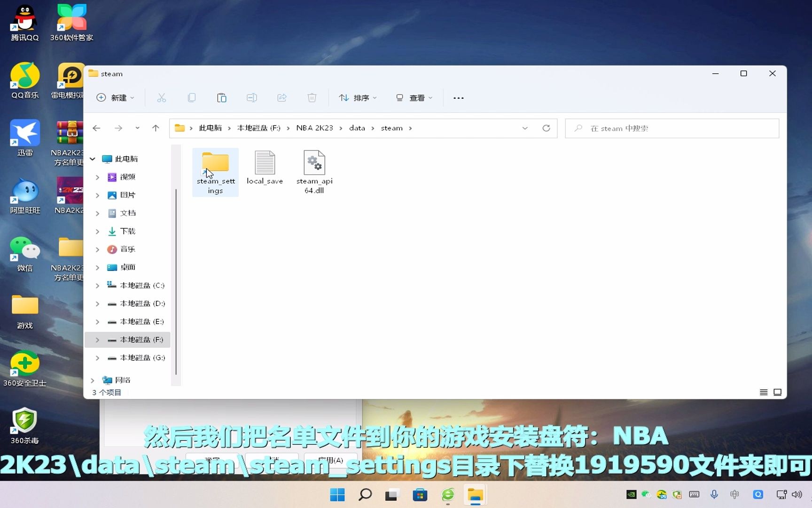
Task: Go up one folder level arrow
Action: (156, 128)
